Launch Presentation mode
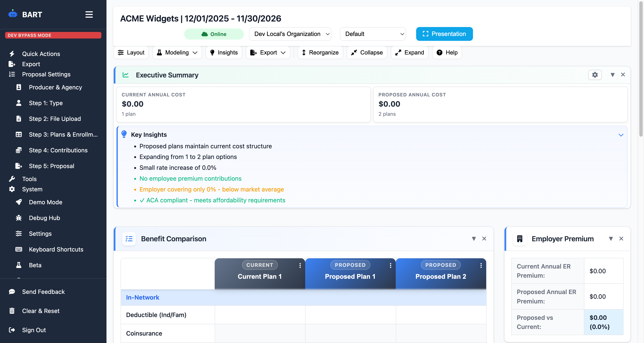The image size is (644, 343). tap(444, 34)
